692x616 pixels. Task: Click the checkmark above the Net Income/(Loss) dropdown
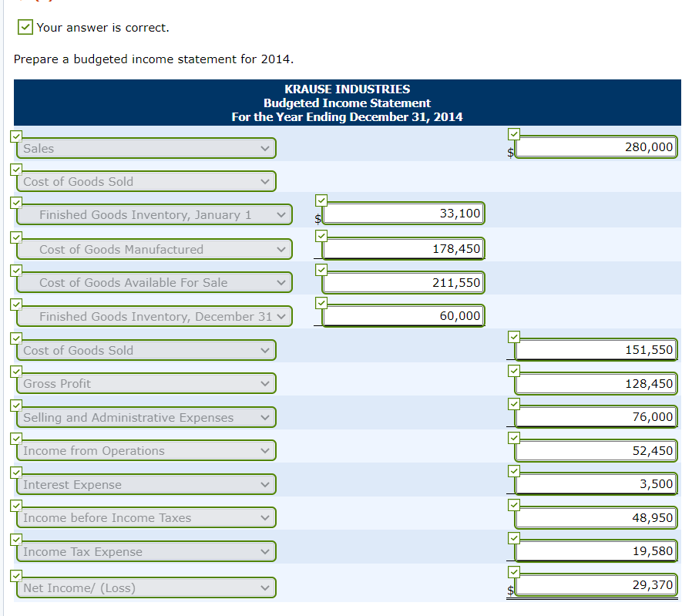(16, 576)
